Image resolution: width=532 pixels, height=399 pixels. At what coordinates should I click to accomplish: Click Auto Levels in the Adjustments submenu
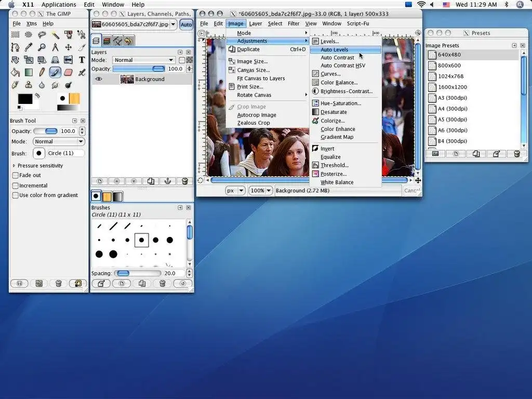334,49
